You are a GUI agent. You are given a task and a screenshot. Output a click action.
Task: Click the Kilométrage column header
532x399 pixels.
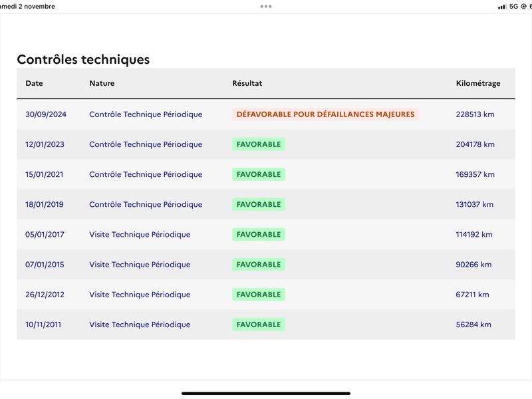pyautogui.click(x=478, y=84)
